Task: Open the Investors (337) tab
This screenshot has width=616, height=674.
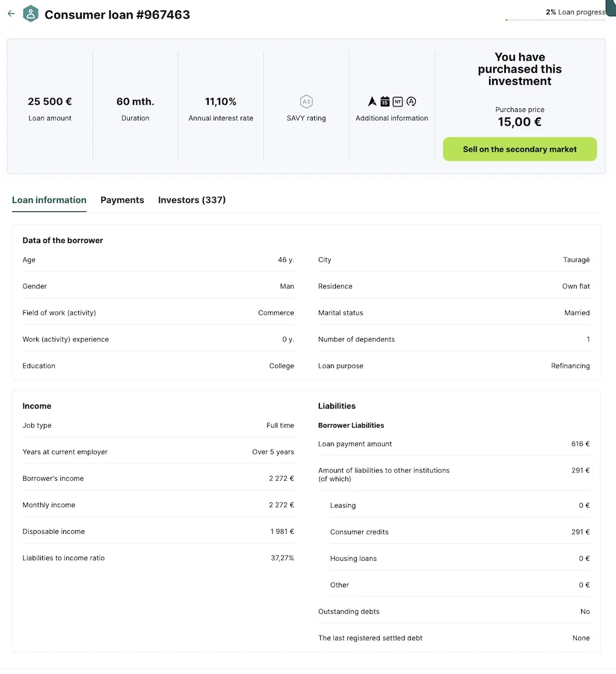Action: (x=191, y=200)
